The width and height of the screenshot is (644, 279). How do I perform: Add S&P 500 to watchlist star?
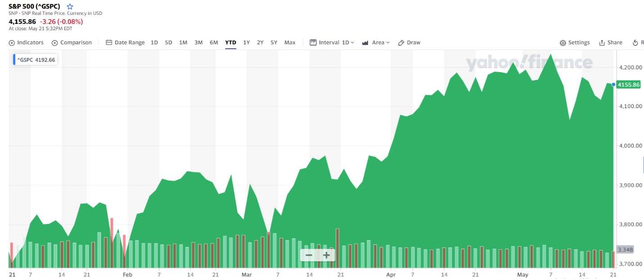(x=70, y=7)
